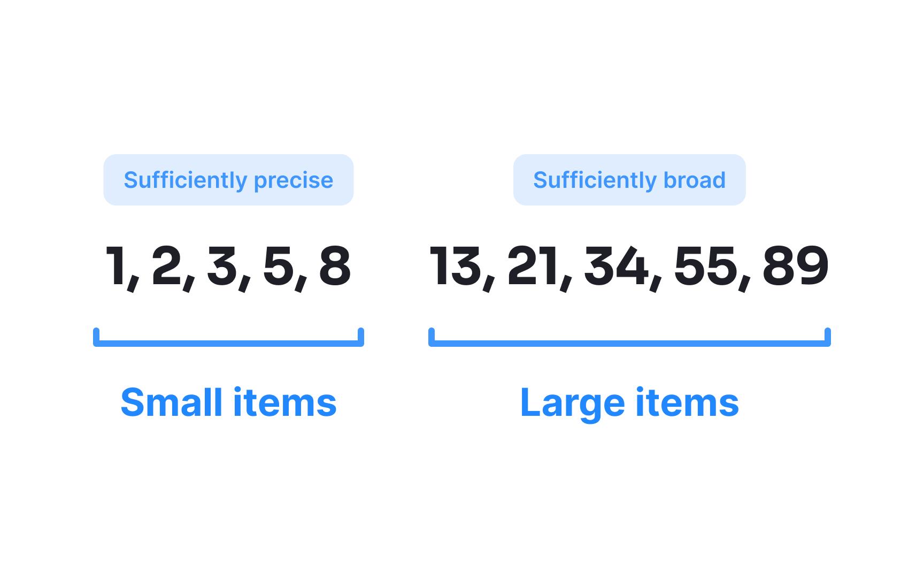Screen dimensions: 924x578
Task: Click the number 3 in the small group
Action: (x=222, y=265)
